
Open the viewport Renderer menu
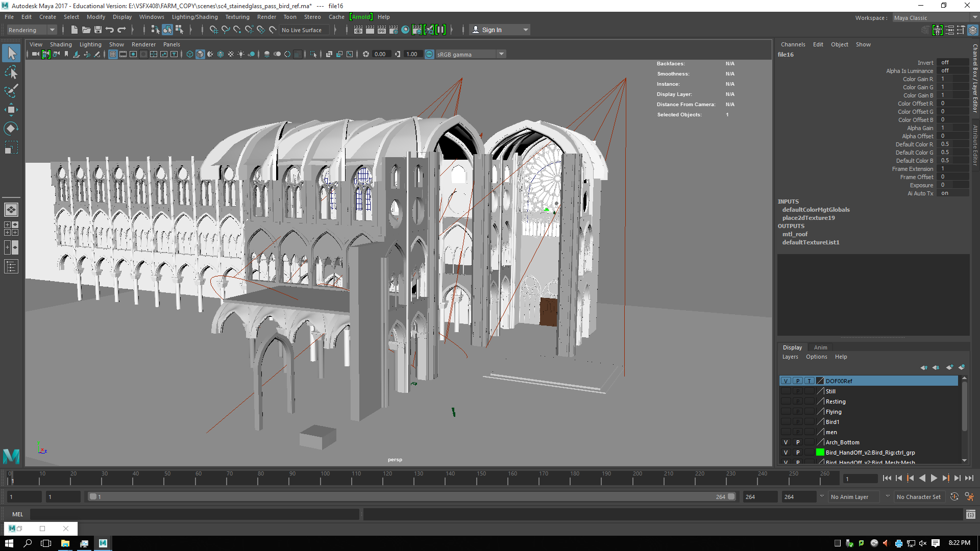143,44
